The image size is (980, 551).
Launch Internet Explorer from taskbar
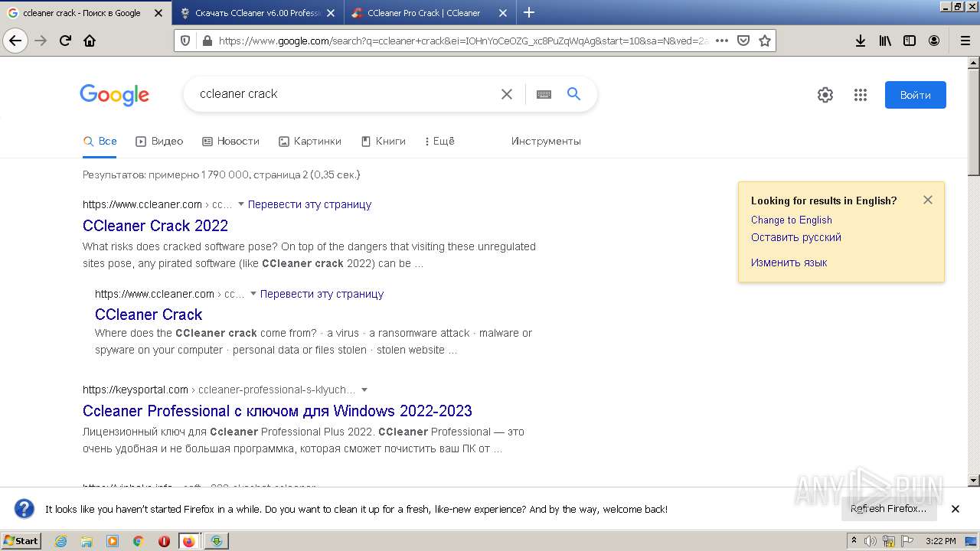[60, 541]
